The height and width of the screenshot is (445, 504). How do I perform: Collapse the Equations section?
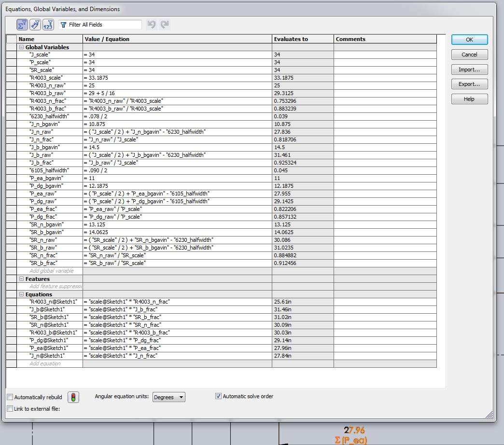tap(22, 294)
